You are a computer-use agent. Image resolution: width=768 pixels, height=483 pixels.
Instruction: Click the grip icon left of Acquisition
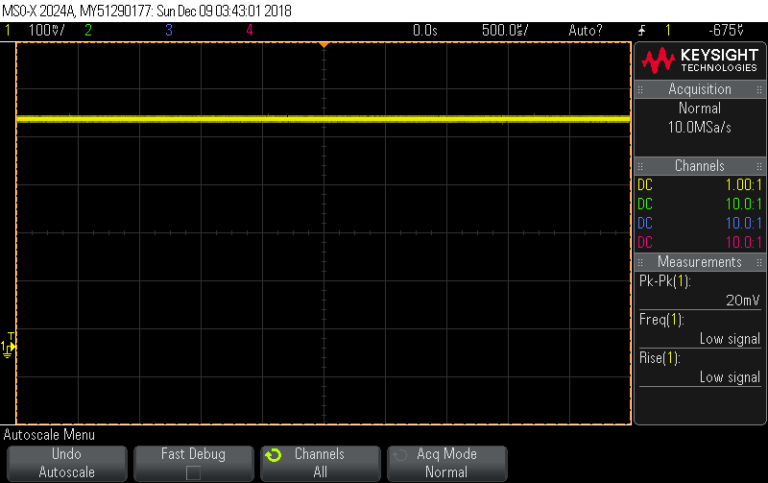[x=640, y=90]
